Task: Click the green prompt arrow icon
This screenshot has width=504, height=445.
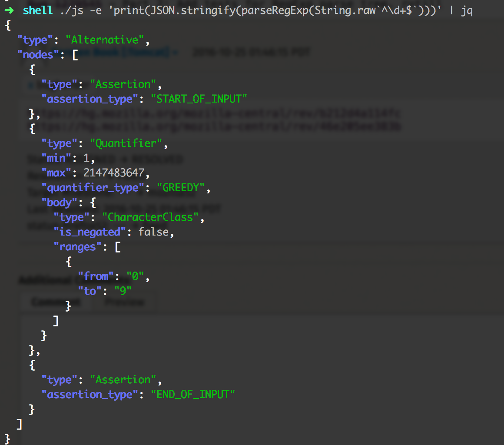Action: tap(9, 10)
